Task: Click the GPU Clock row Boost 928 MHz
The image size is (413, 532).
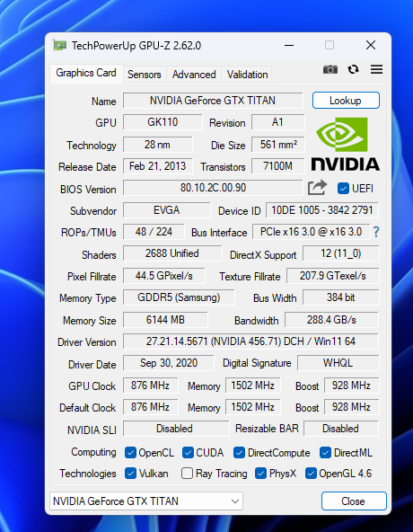Action: tap(351, 386)
